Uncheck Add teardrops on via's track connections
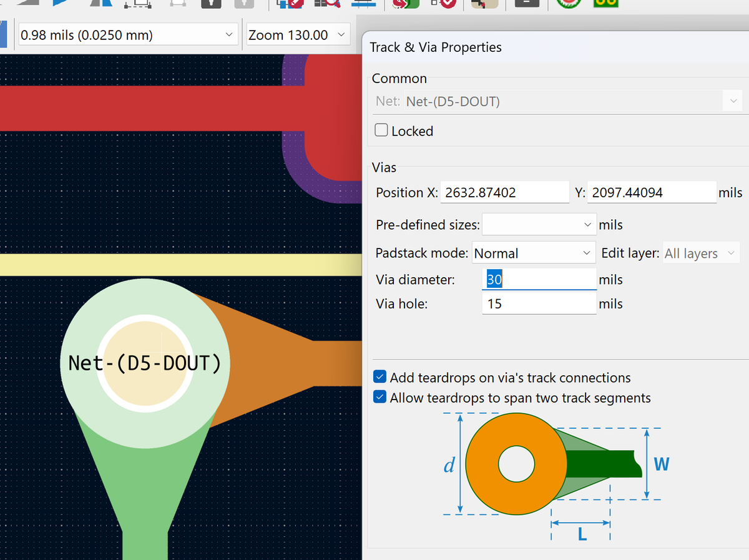 coord(379,378)
